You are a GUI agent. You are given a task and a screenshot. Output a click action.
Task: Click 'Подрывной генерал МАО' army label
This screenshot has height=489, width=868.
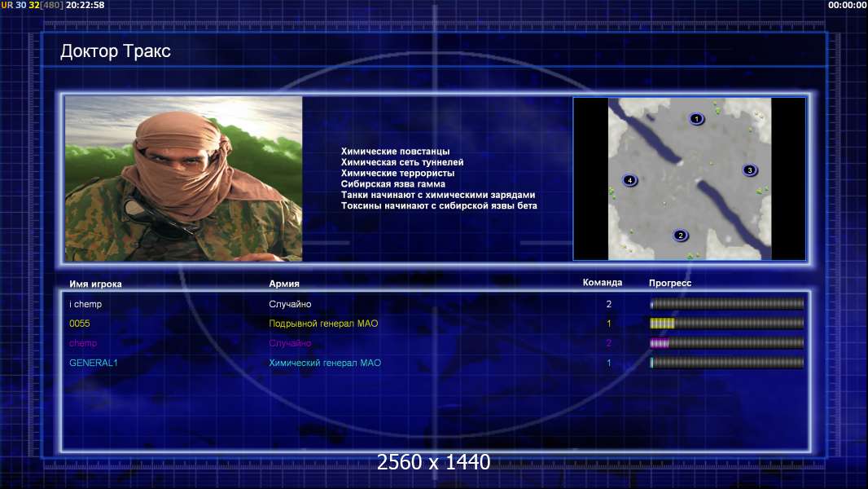pos(323,324)
